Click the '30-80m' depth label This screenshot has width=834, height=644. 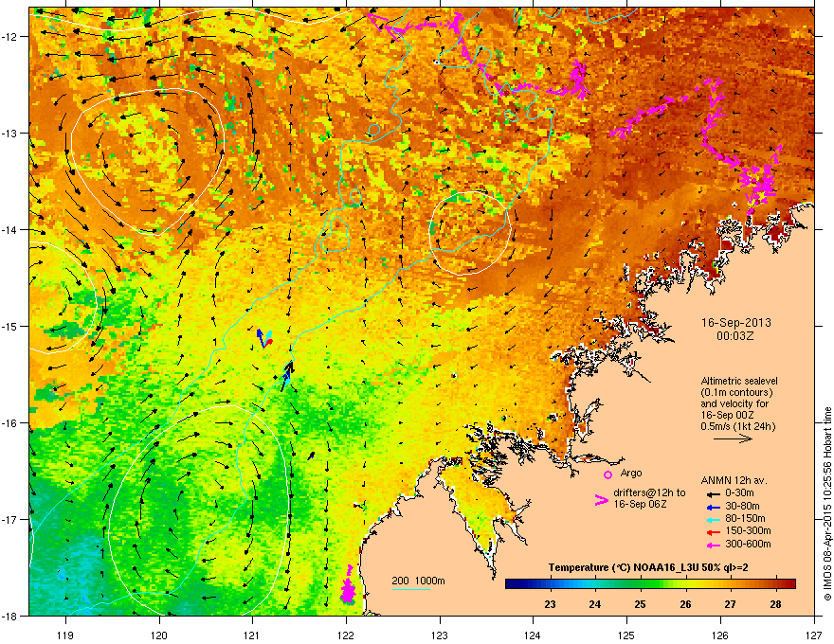coord(742,507)
